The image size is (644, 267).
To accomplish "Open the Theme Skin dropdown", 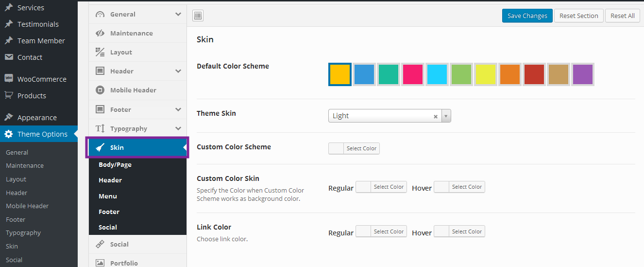I will (446, 116).
